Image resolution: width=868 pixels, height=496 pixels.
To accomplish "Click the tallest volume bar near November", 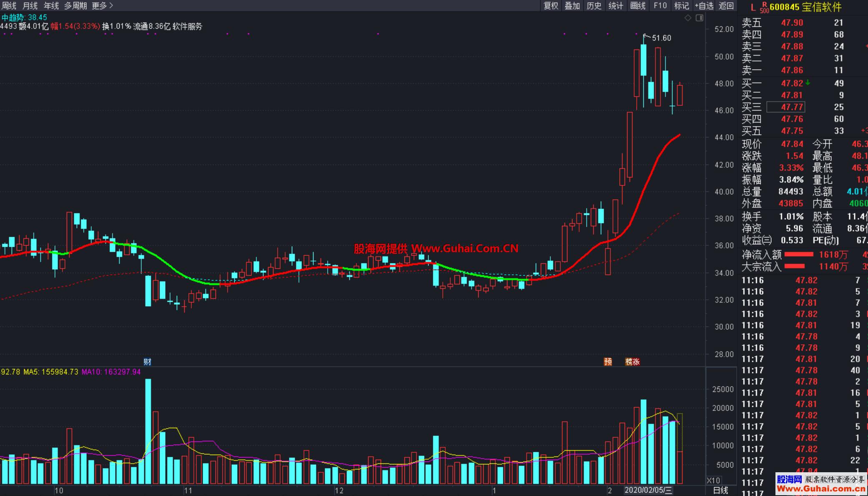I will (148, 431).
